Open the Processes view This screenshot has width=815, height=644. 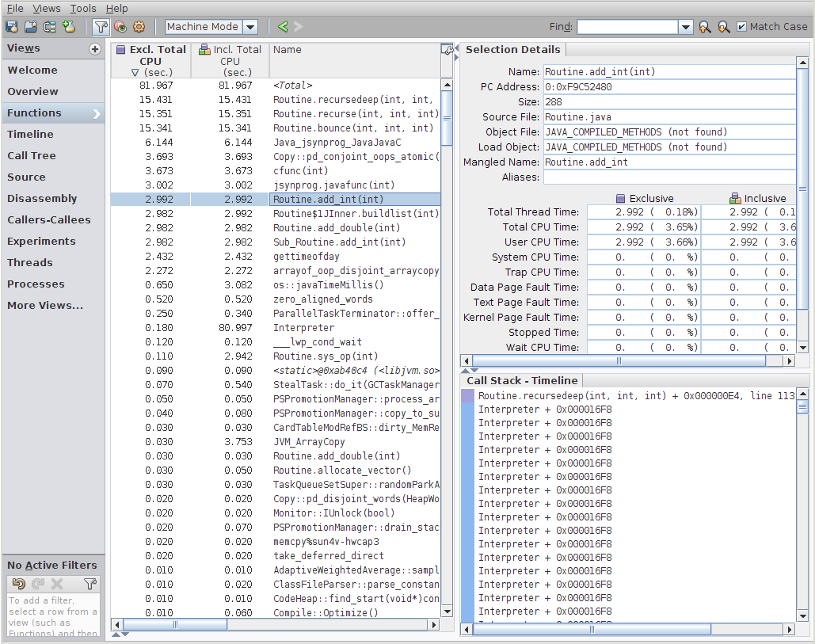click(53, 284)
